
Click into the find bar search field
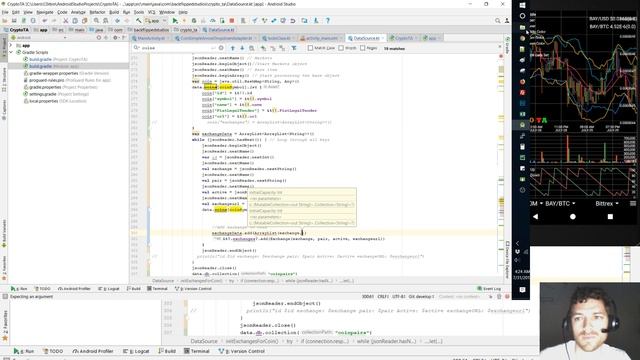point(176,48)
